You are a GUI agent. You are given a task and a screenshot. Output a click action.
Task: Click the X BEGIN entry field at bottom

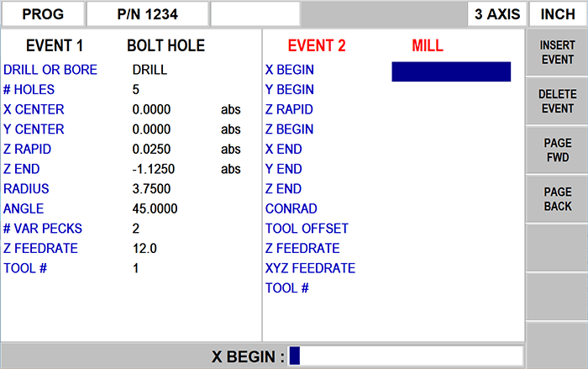click(x=406, y=356)
